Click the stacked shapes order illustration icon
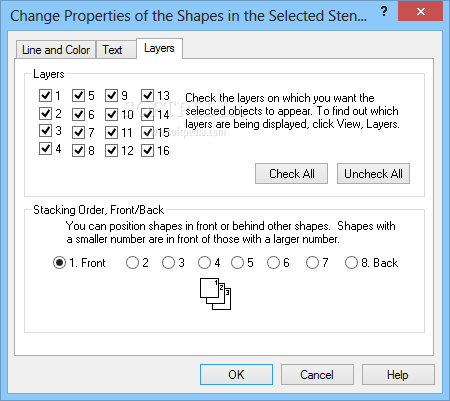 click(x=215, y=294)
